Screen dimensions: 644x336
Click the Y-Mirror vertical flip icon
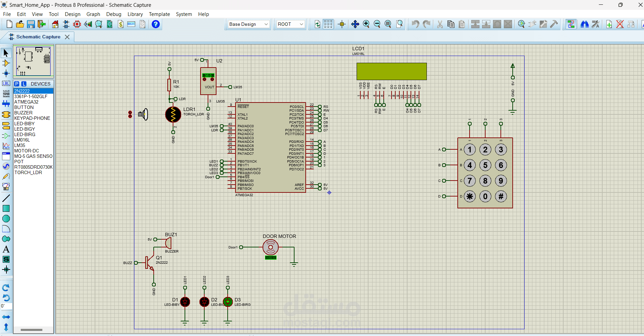[6, 327]
